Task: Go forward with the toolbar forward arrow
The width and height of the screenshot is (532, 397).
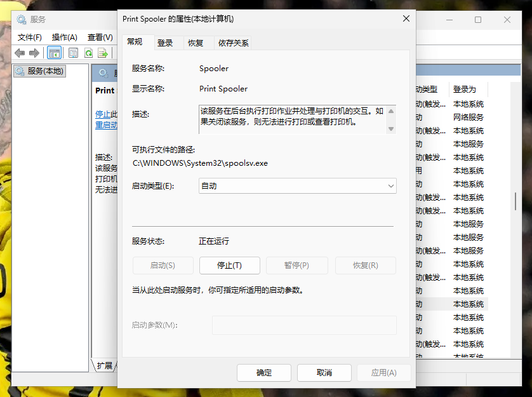Action: point(34,53)
